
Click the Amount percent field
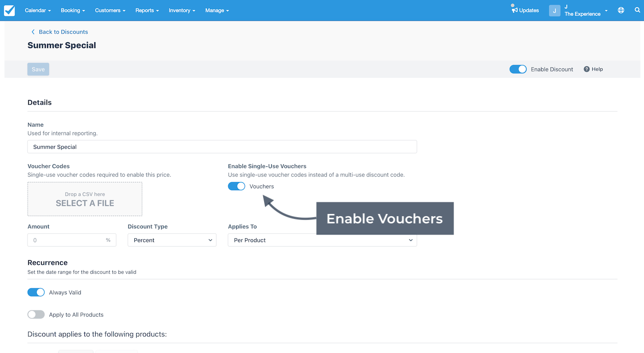[72, 240]
